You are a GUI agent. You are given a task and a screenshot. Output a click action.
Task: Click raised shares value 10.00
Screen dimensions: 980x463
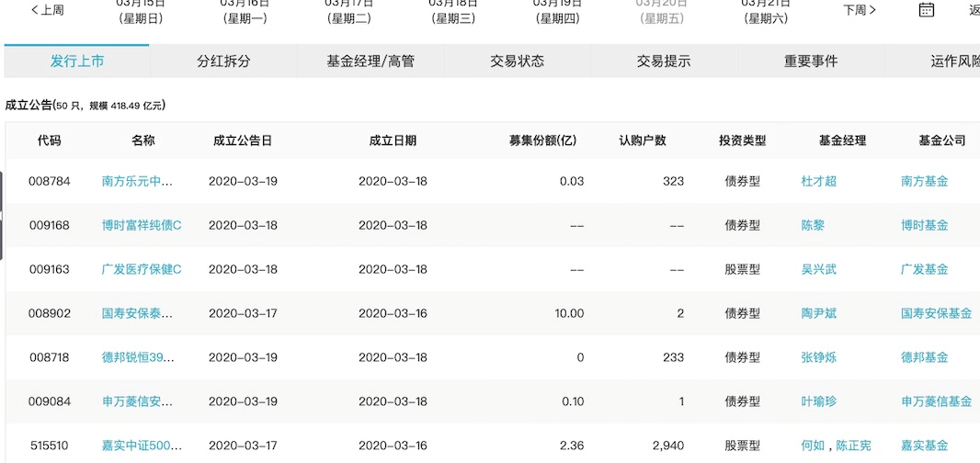569,313
